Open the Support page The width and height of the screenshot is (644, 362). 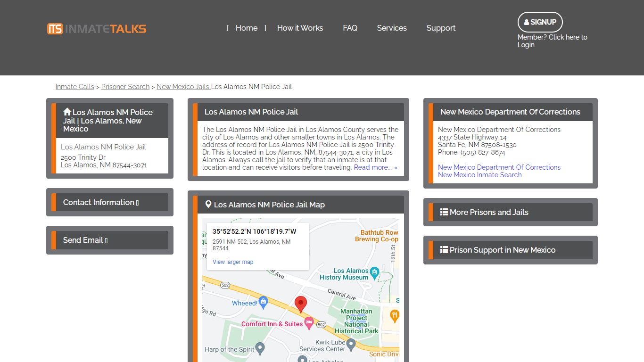pyautogui.click(x=441, y=28)
